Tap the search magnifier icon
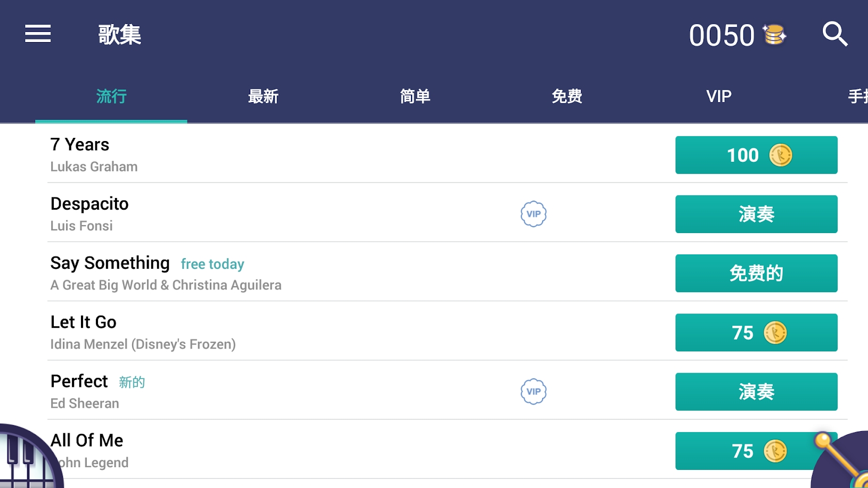868x488 pixels. (834, 35)
